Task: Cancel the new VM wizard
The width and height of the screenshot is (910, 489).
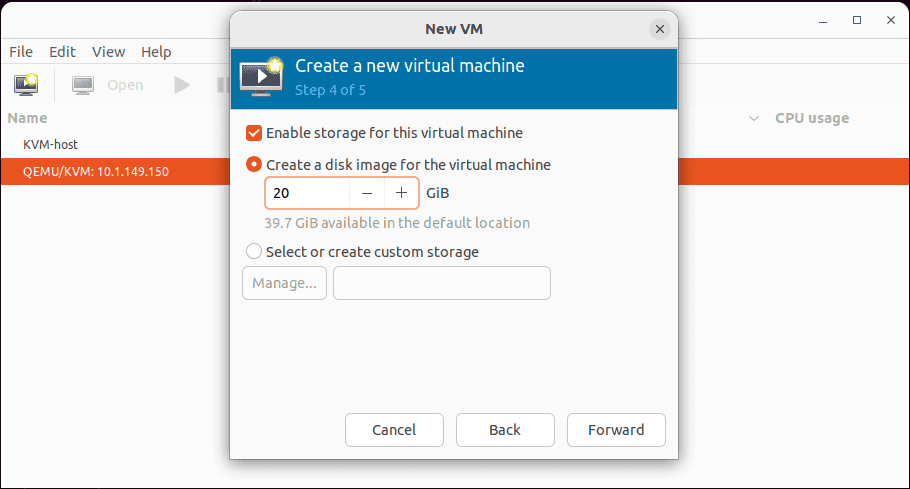Action: click(394, 430)
